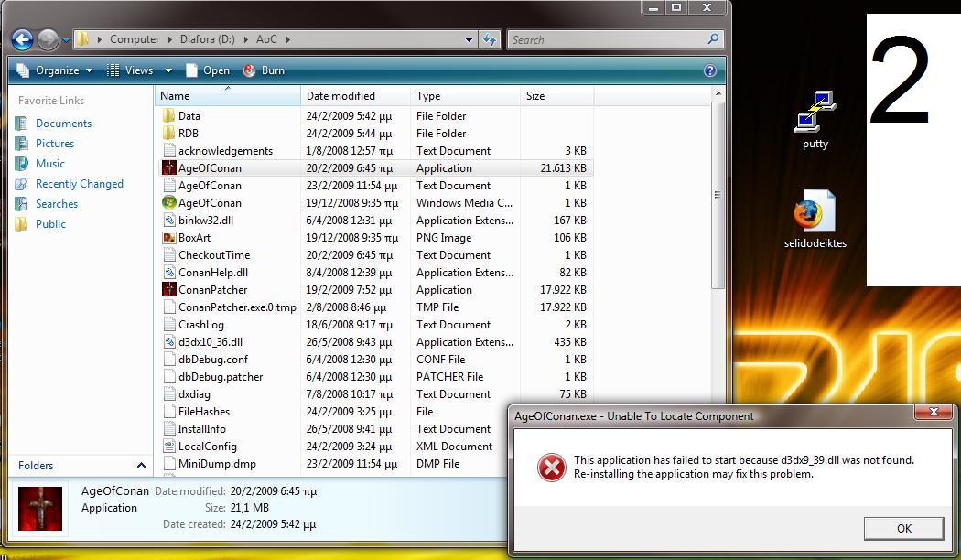Click Date created value 24/2/2009 5:42
Viewport: 961px width, 560px height.
(x=273, y=524)
